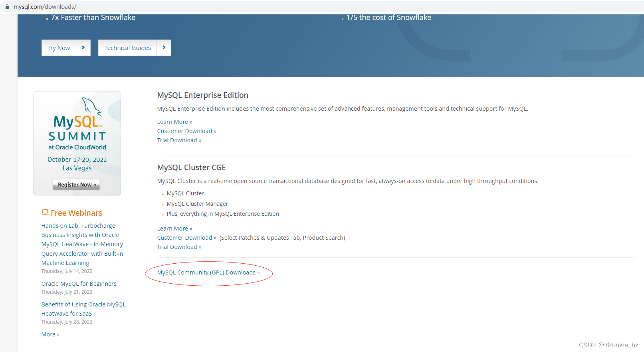The width and height of the screenshot is (644, 352).
Task: Click the Try Now button
Action: [x=59, y=48]
